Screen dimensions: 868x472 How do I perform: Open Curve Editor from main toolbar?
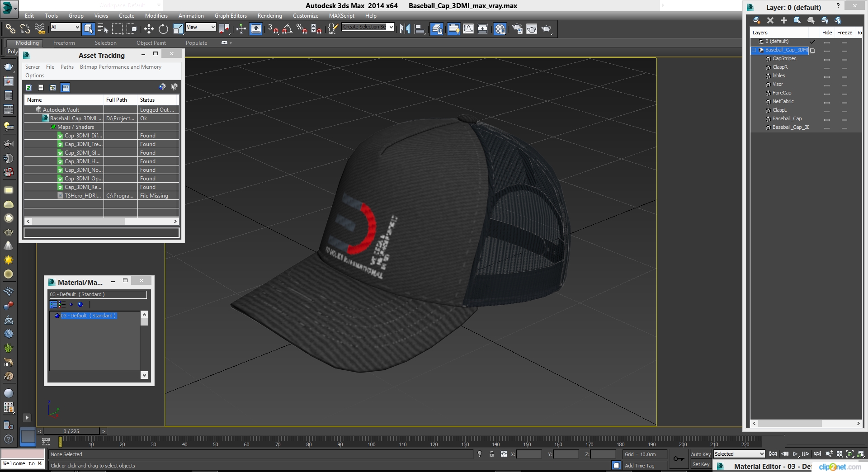[468, 29]
